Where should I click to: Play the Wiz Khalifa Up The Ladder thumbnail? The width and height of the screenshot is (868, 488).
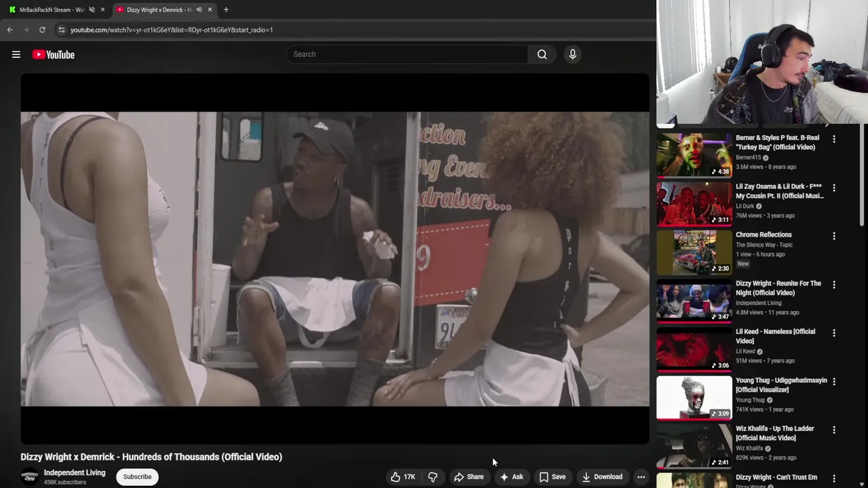(694, 446)
